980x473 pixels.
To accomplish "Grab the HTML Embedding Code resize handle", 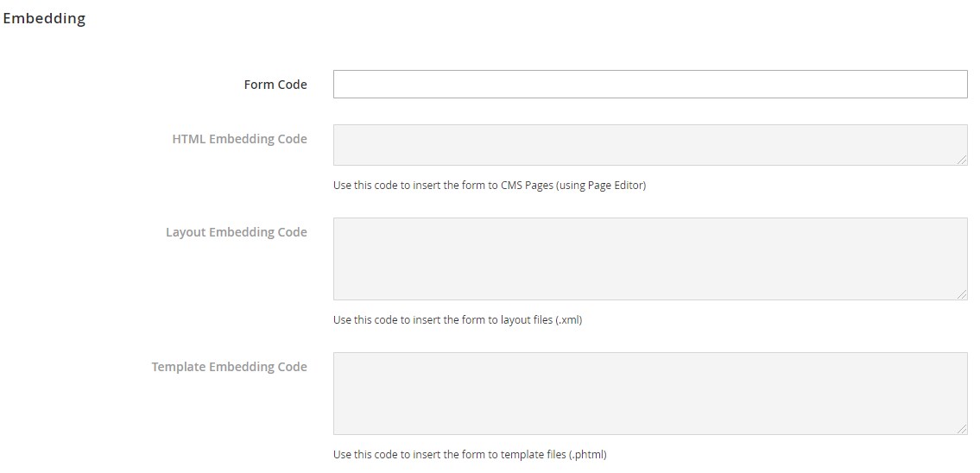I will tap(962, 160).
